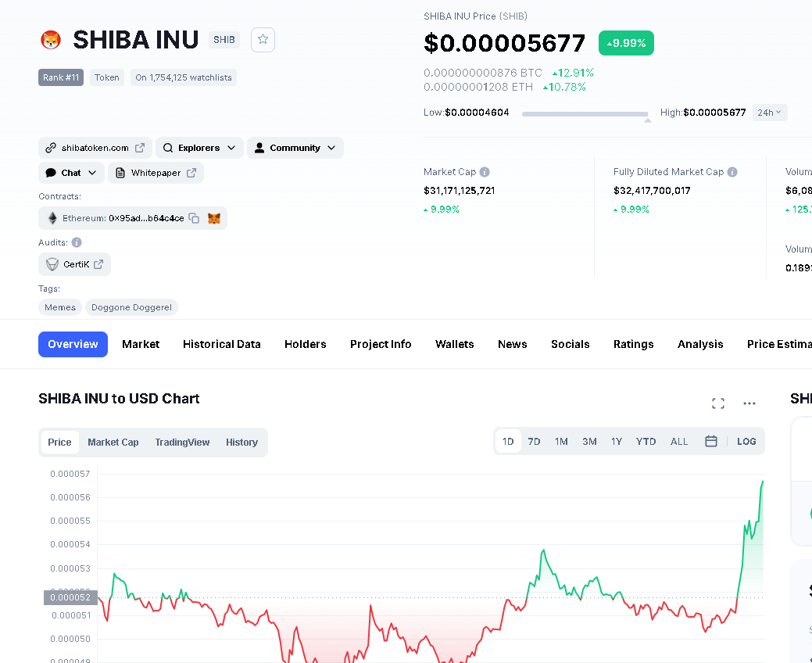Click the $31,171,125,721 market cap value

coord(460,191)
